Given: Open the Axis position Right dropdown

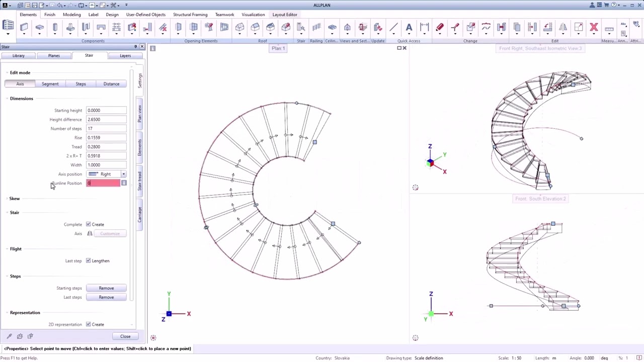Looking at the screenshot, I should 106,174.
